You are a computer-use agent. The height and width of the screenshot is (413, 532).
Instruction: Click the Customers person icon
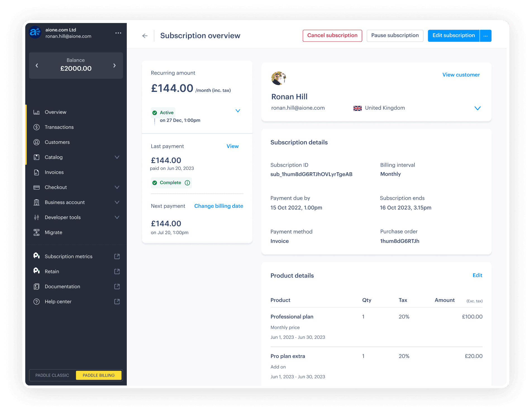[36, 142]
